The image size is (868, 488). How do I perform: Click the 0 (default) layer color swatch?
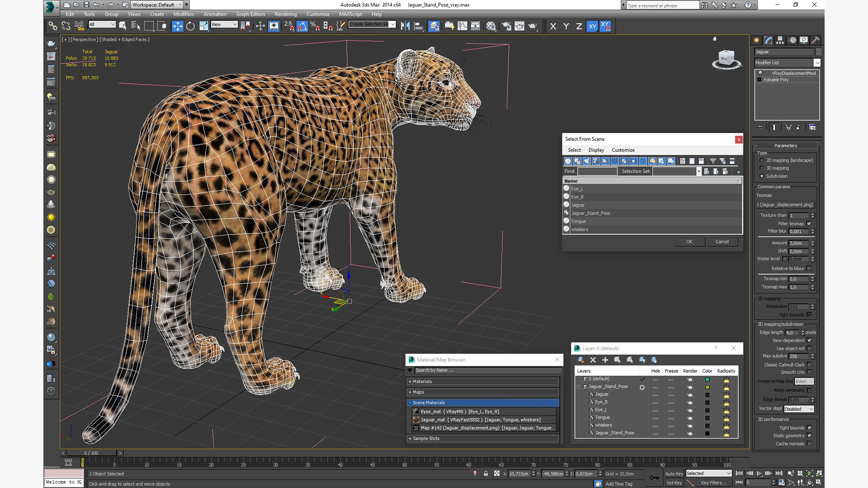point(708,380)
